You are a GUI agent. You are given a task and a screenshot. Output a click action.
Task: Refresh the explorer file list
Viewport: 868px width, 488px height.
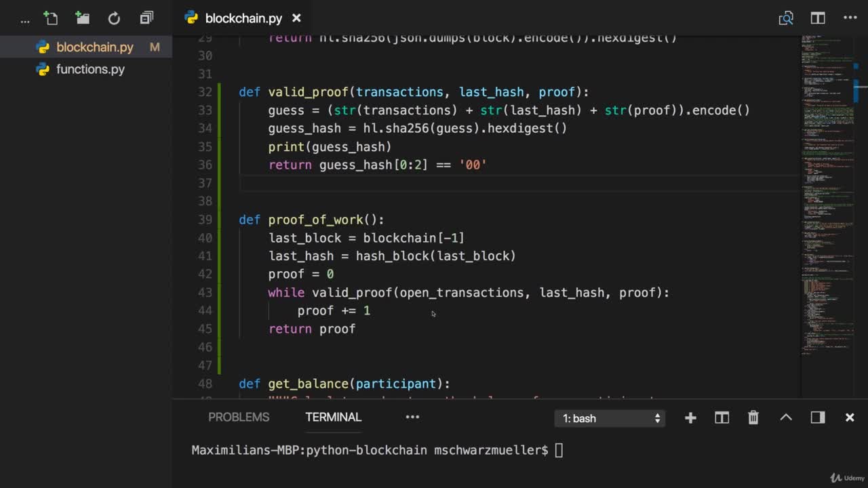tap(114, 18)
